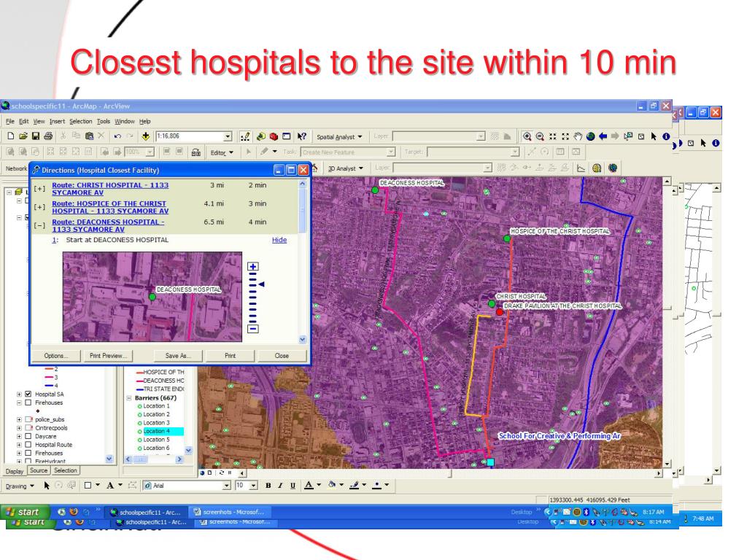This screenshot has height=560, width=747.
Task: Open the map scale dropdown
Action: tap(228, 136)
